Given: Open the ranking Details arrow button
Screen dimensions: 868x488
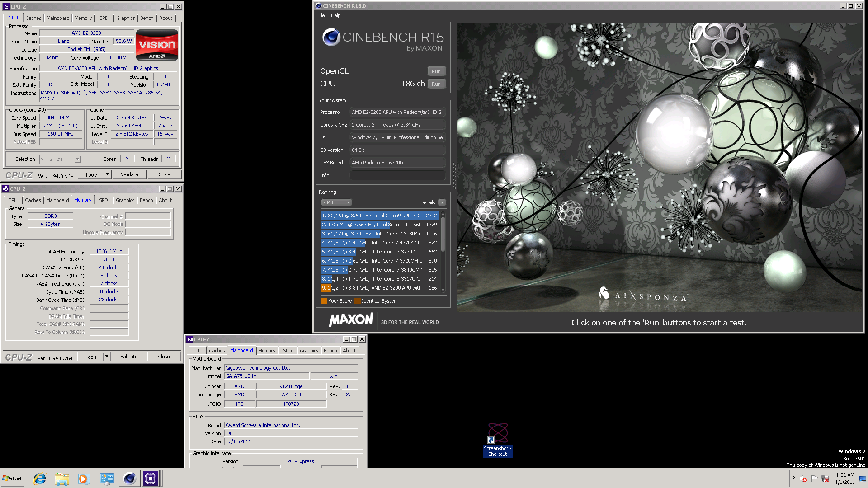Looking at the screenshot, I should coord(442,202).
